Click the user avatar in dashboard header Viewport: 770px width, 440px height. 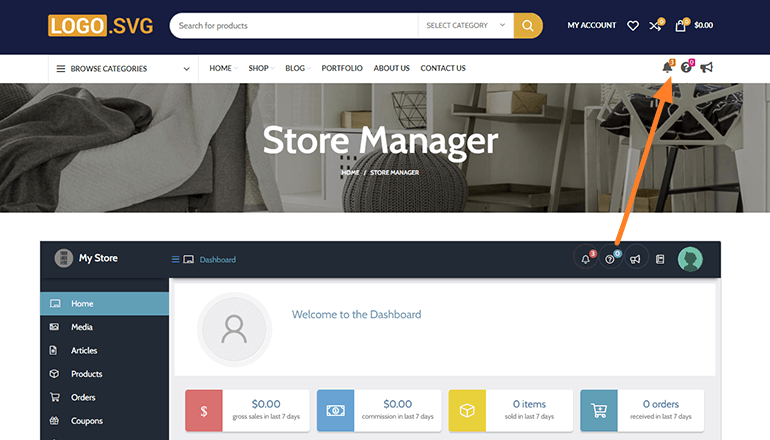click(690, 259)
